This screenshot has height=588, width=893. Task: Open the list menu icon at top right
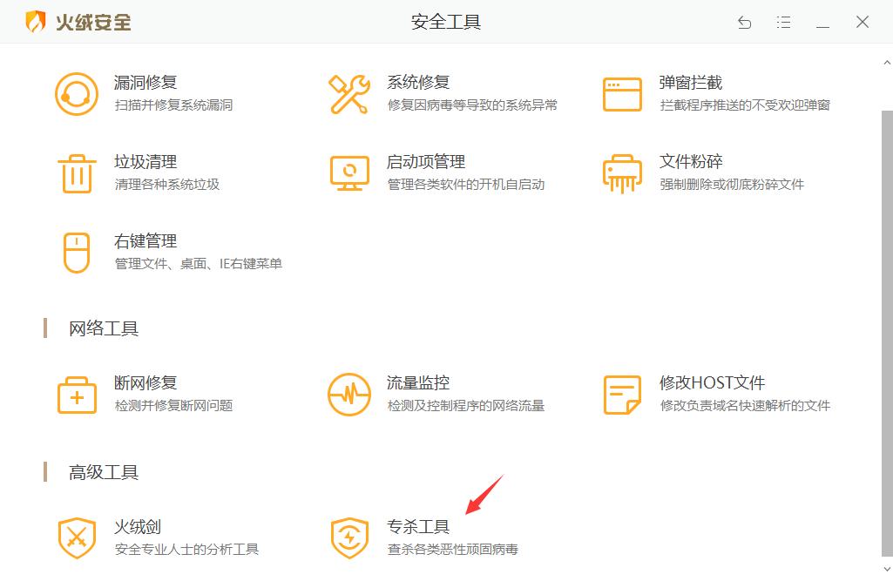tap(783, 23)
